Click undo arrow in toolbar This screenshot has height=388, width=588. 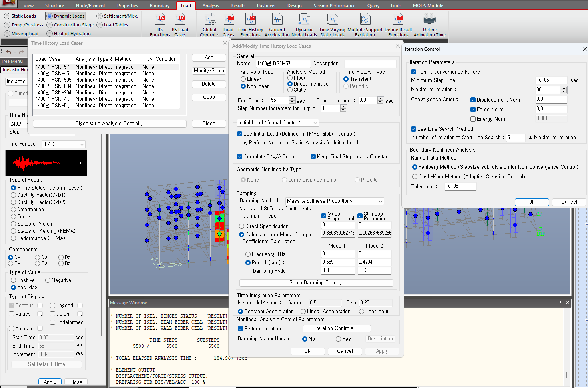pos(8,52)
